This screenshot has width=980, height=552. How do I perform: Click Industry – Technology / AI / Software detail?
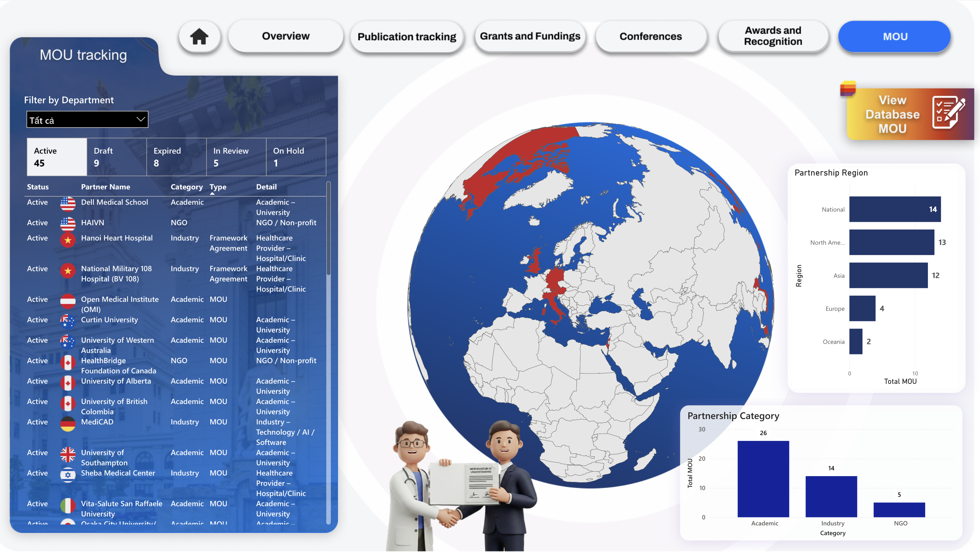(x=285, y=433)
